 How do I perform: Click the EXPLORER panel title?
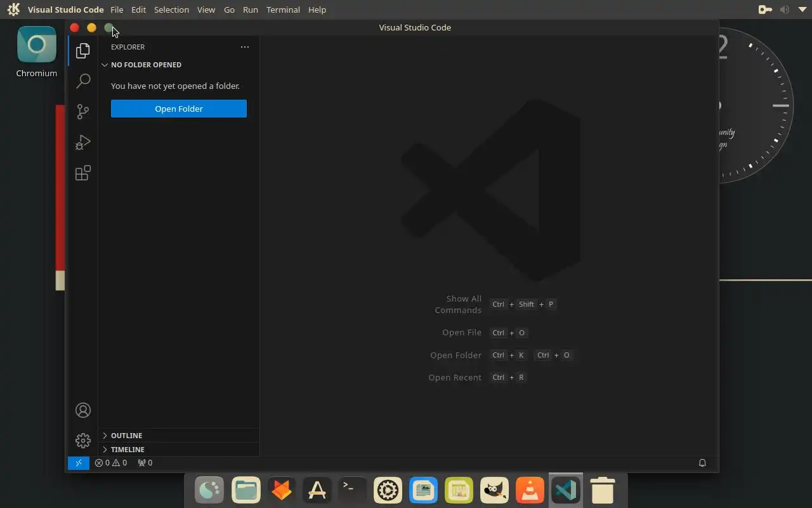click(128, 47)
